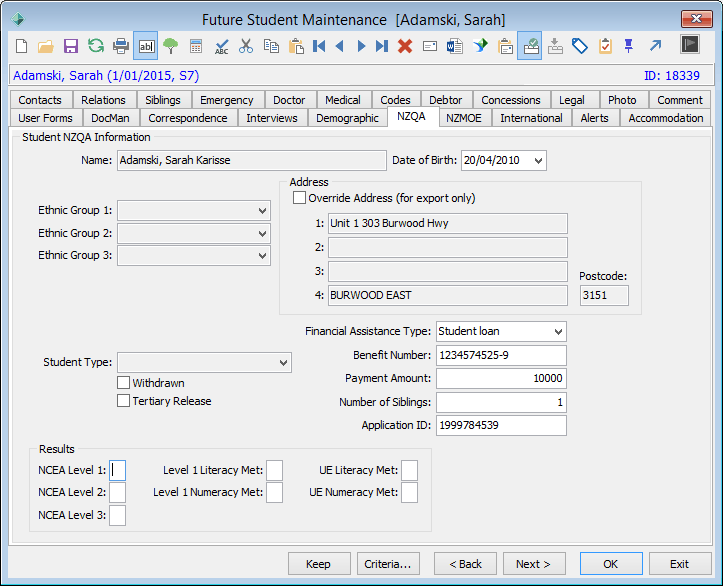Open the calculator icon
The width and height of the screenshot is (723, 586).
click(196, 46)
